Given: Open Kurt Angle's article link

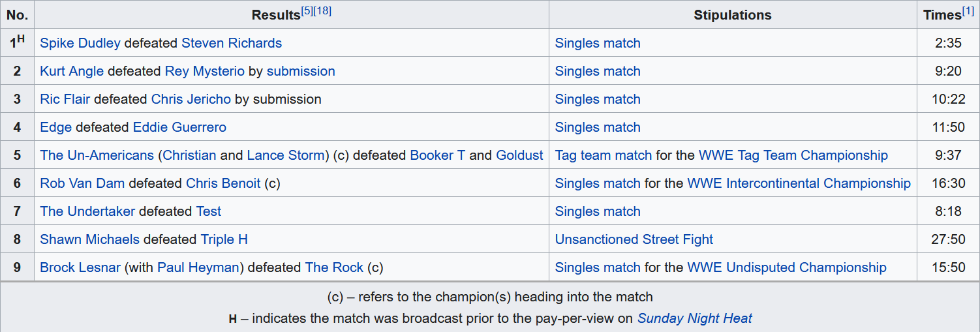Looking at the screenshot, I should [x=72, y=71].
